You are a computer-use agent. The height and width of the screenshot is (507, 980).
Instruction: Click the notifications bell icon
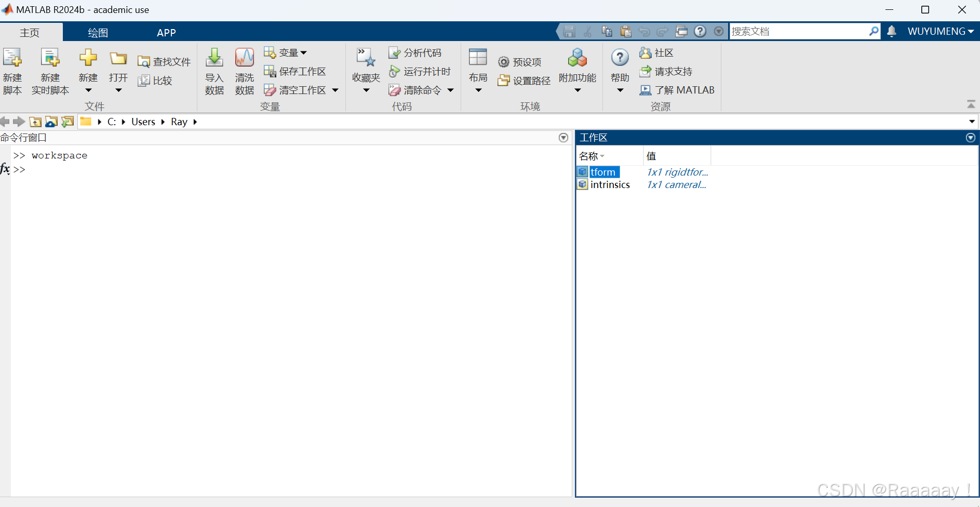[892, 31]
